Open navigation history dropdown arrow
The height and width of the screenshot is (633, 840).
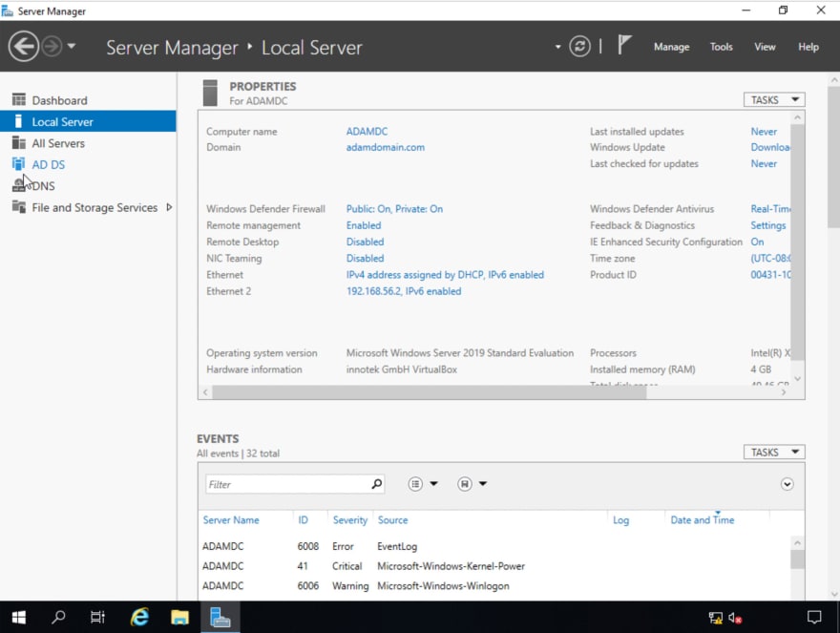[72, 46]
